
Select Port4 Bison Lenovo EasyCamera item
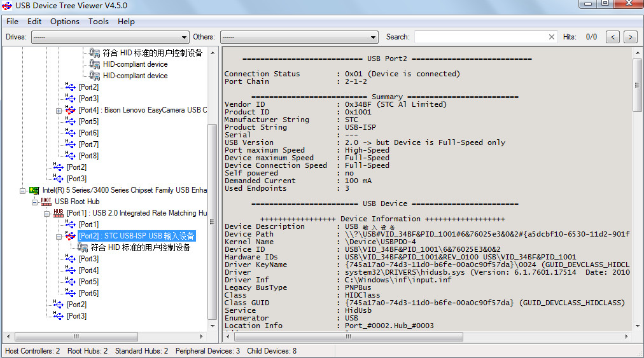tap(143, 110)
